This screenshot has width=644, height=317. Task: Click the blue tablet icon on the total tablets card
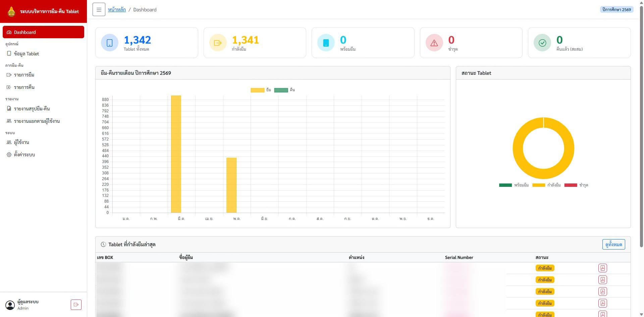click(110, 43)
